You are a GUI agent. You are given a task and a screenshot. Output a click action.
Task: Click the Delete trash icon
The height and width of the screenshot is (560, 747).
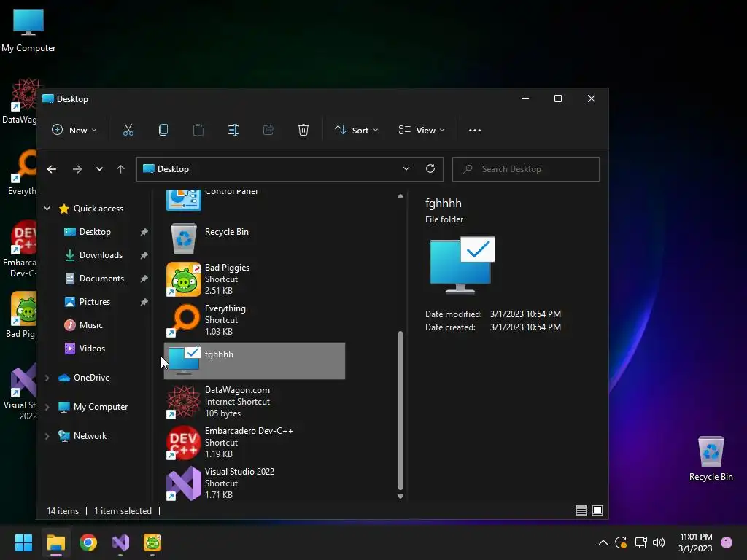[x=303, y=130]
